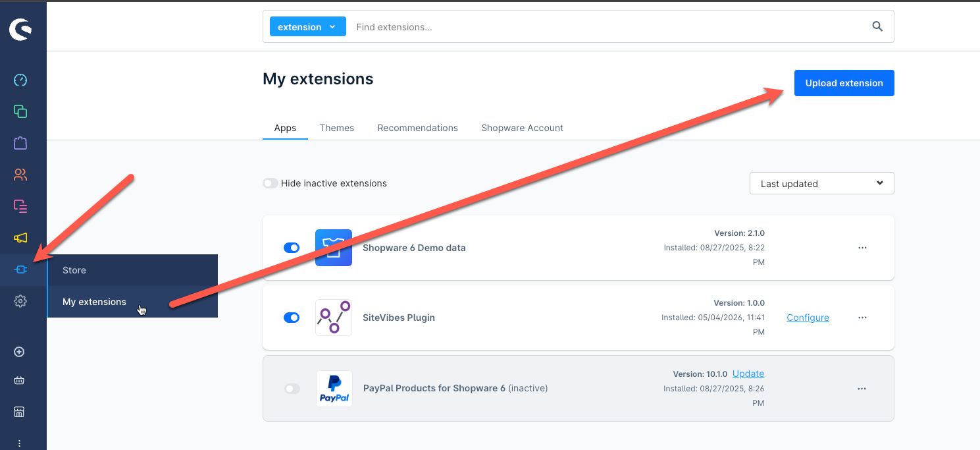This screenshot has width=980, height=450.
Task: Open SiteVibes Plugin three-dot context menu
Action: click(x=862, y=318)
